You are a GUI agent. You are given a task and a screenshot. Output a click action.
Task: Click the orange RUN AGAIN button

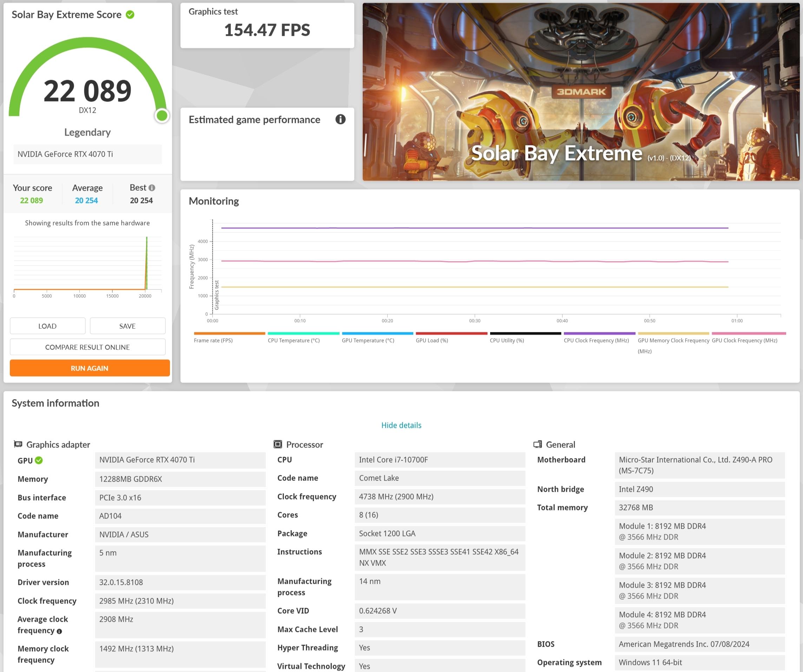[x=90, y=368]
